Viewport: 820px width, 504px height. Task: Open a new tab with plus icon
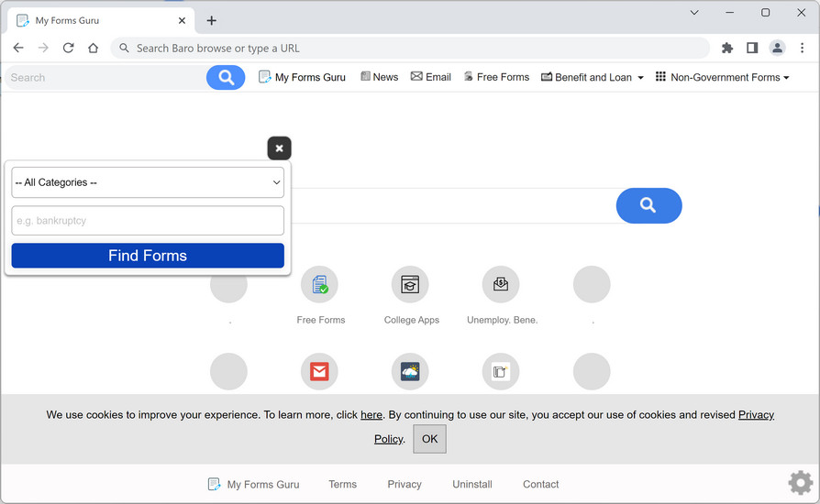(x=211, y=20)
